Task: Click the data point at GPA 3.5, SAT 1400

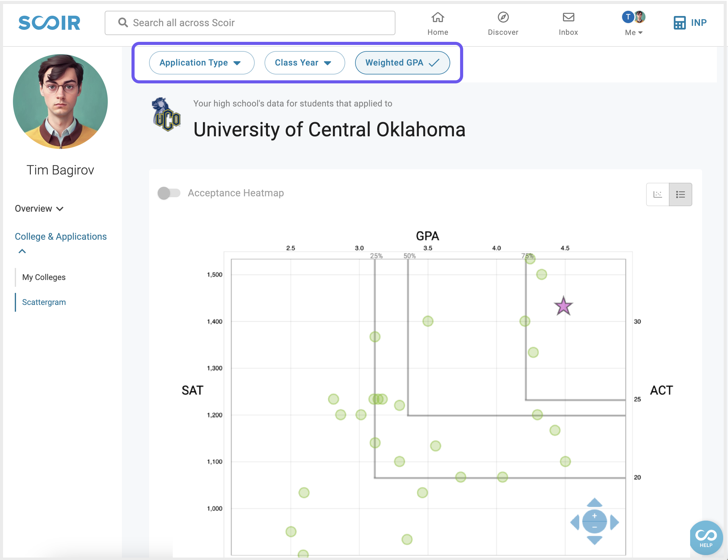Action: [x=428, y=321]
